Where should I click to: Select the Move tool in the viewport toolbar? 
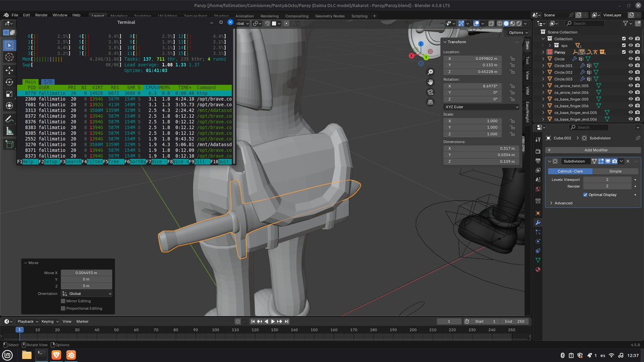pos(9,70)
